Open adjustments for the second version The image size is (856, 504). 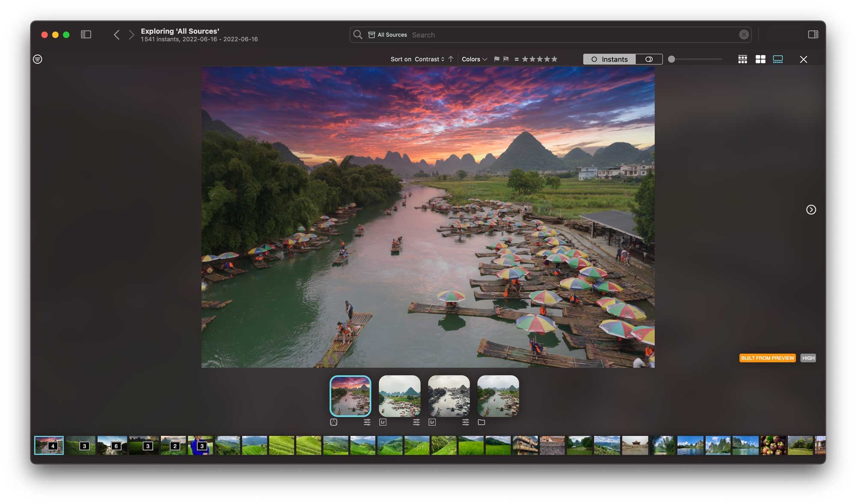[x=416, y=422]
